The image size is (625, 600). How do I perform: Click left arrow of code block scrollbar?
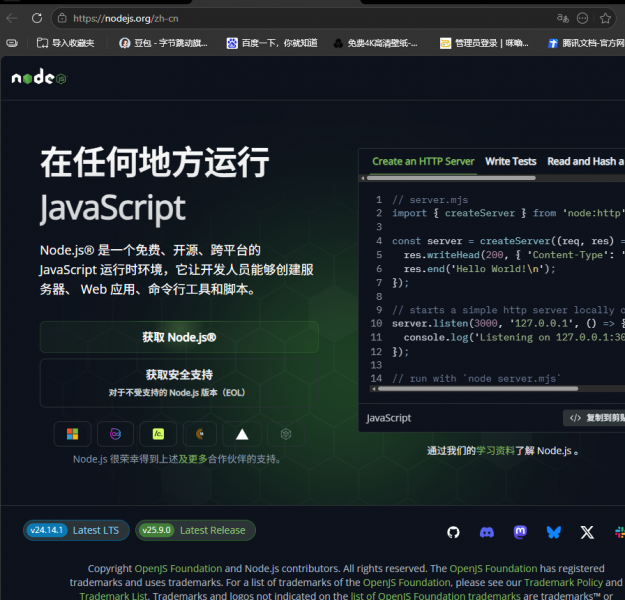tap(373, 389)
